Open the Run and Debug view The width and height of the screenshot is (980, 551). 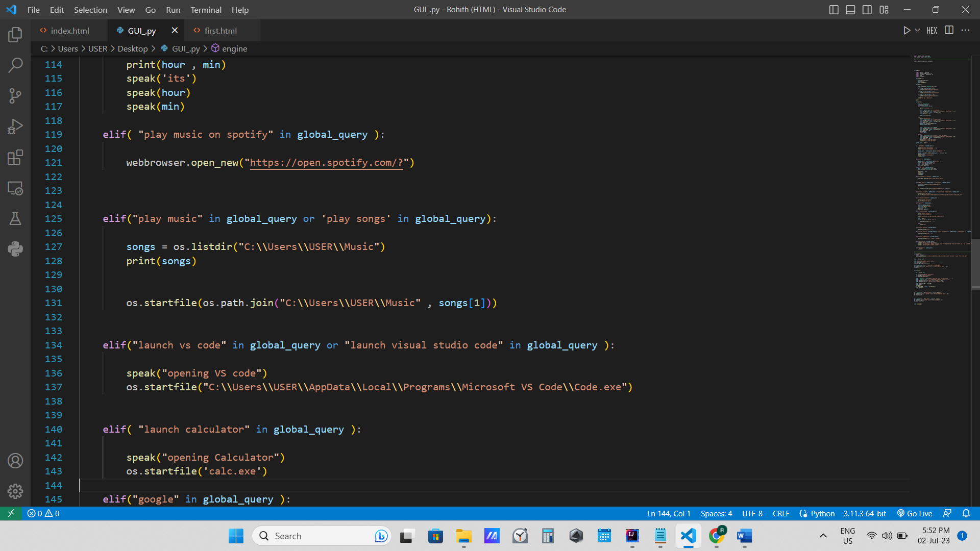15,127
